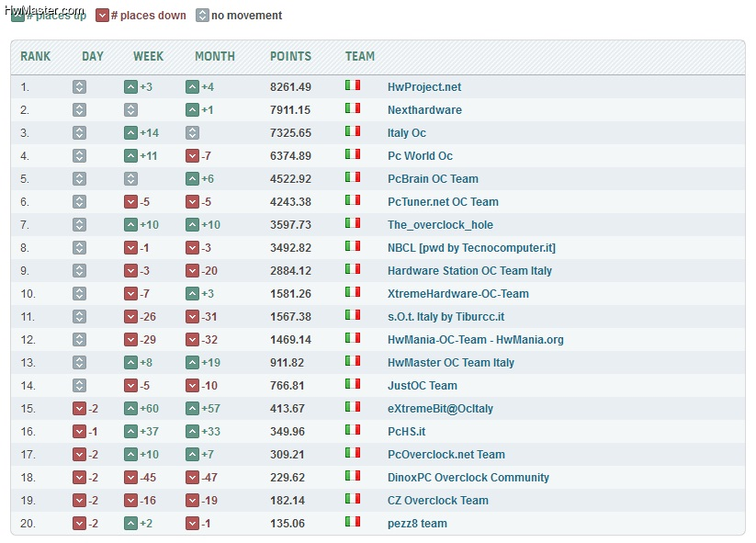The width and height of the screenshot is (756, 543).
Task: Open the JustOC Team link
Action: [423, 386]
